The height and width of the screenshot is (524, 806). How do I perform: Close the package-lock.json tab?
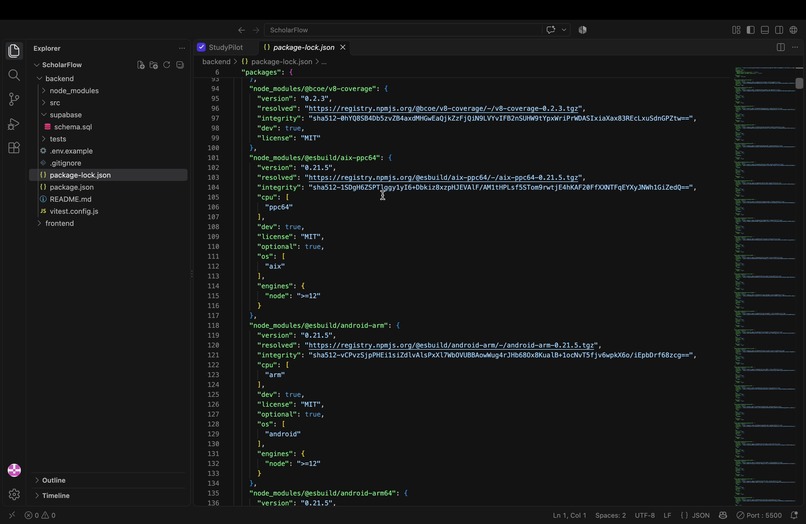pos(343,47)
